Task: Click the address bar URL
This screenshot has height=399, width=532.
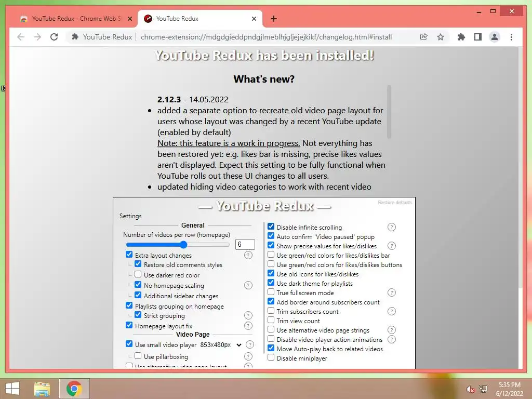Action: tap(266, 37)
